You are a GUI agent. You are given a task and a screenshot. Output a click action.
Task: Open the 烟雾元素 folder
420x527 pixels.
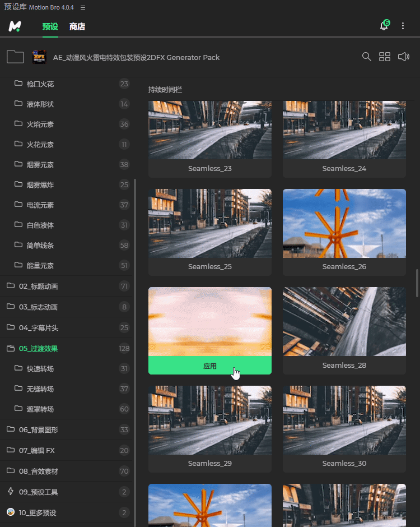click(67, 164)
